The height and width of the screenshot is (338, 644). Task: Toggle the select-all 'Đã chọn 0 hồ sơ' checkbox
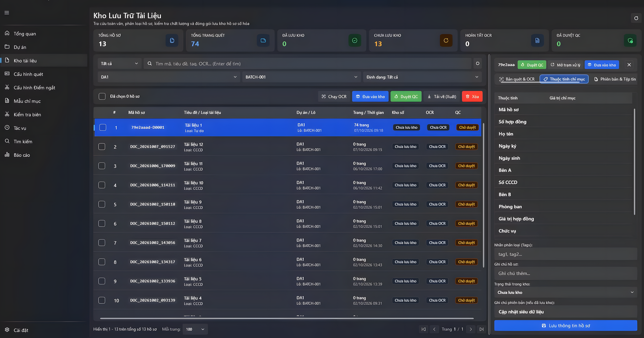102,96
